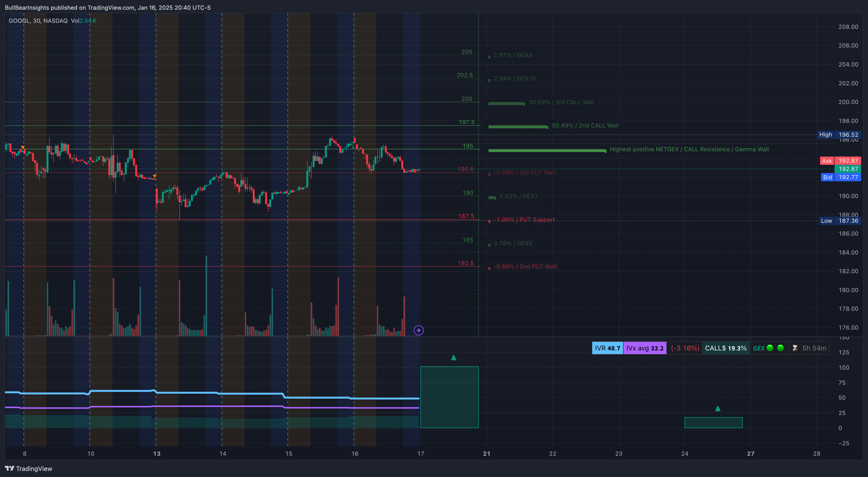This screenshot has height=477, width=868.
Task: Click the tallest volume bar near date 14
Action: [206, 296]
